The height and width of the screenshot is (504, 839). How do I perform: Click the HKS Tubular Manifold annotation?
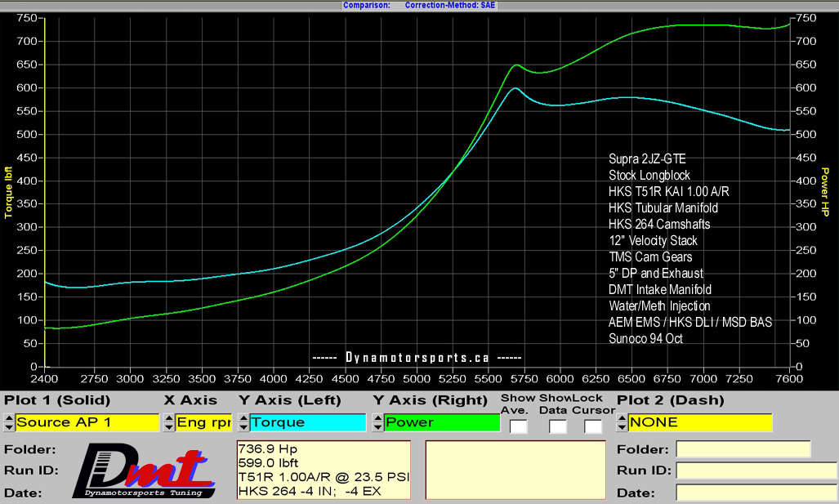(663, 207)
